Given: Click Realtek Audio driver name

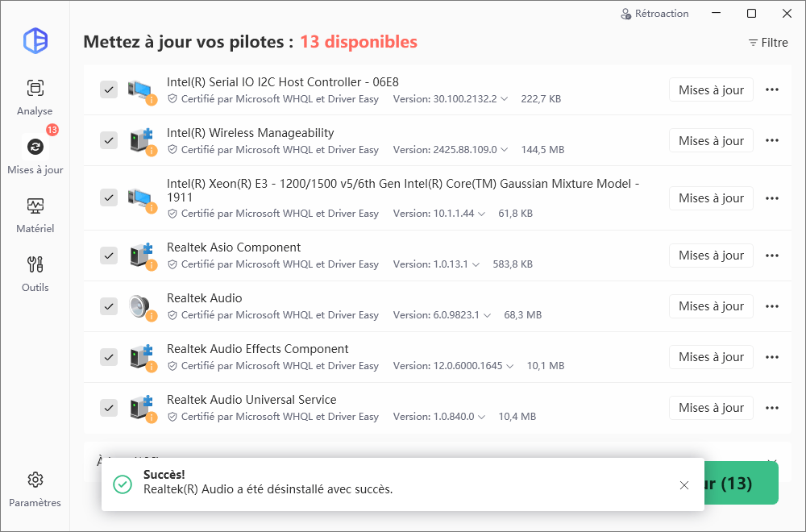Looking at the screenshot, I should pyautogui.click(x=204, y=298).
